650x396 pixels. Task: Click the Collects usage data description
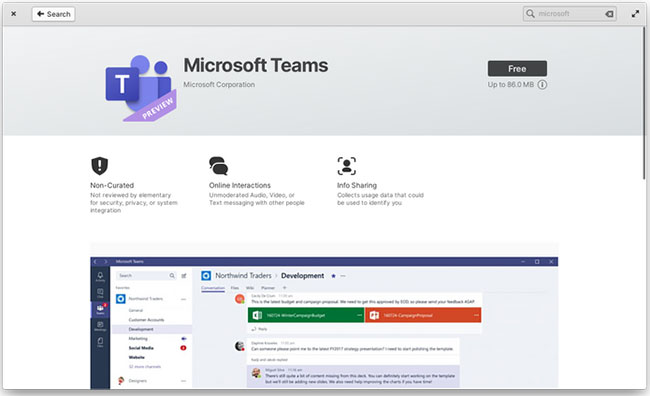380,199
